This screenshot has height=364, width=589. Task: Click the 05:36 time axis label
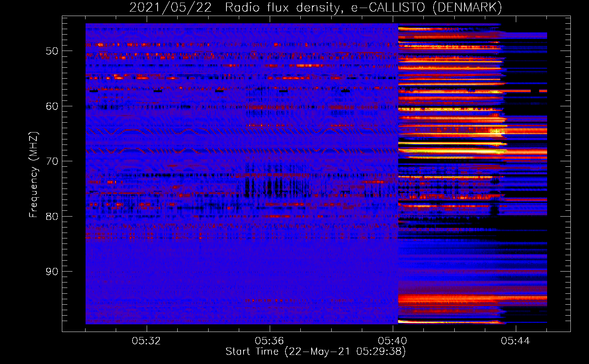point(269,341)
